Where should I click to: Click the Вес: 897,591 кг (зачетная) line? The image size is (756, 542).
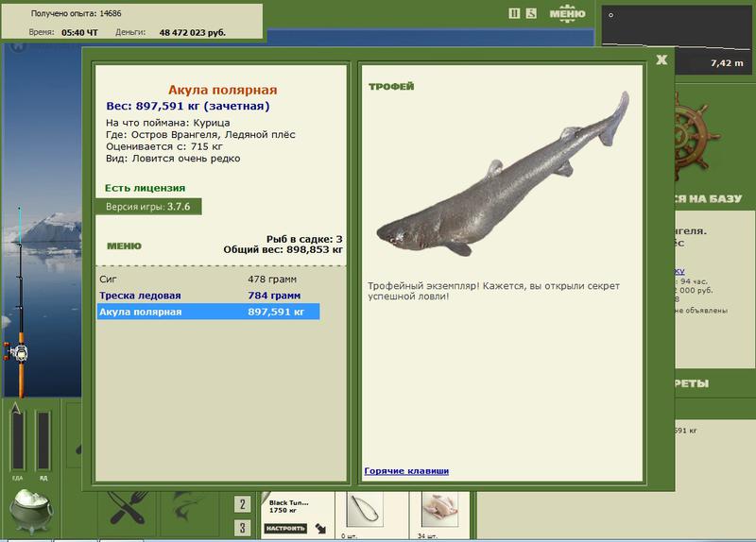pos(187,106)
